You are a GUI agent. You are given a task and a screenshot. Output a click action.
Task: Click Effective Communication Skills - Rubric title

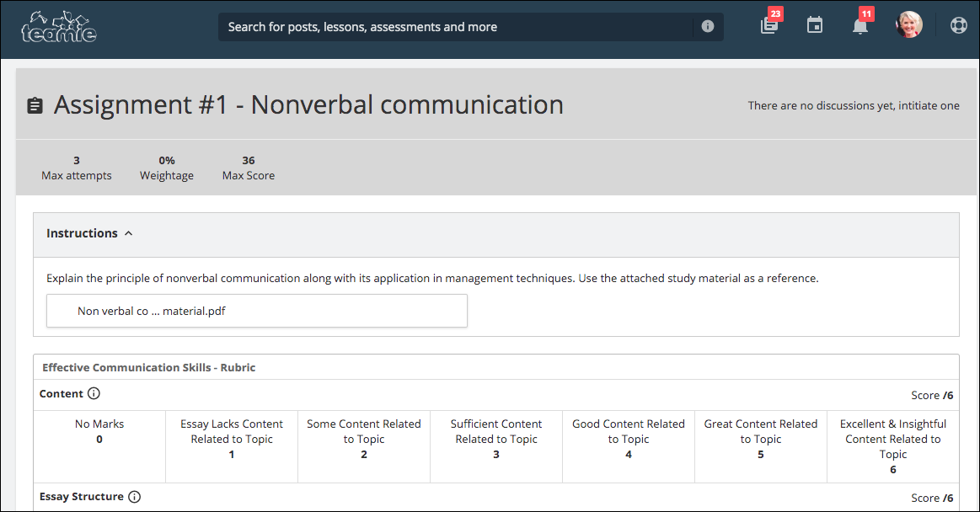149,367
